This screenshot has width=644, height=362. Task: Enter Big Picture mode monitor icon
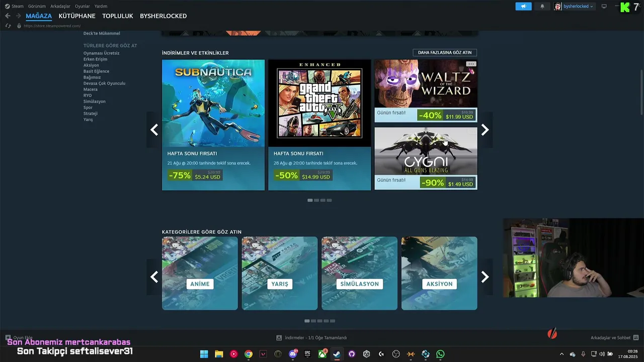coord(604,6)
